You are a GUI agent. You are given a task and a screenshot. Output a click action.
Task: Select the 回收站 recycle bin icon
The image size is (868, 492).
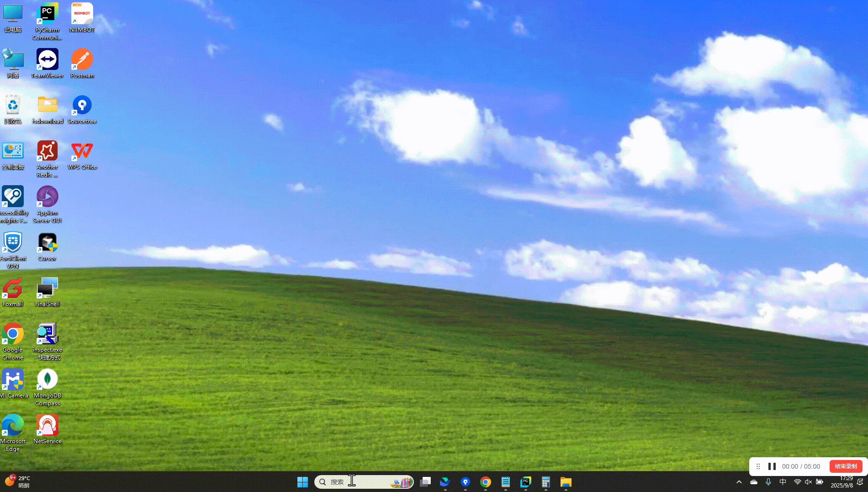pyautogui.click(x=13, y=110)
